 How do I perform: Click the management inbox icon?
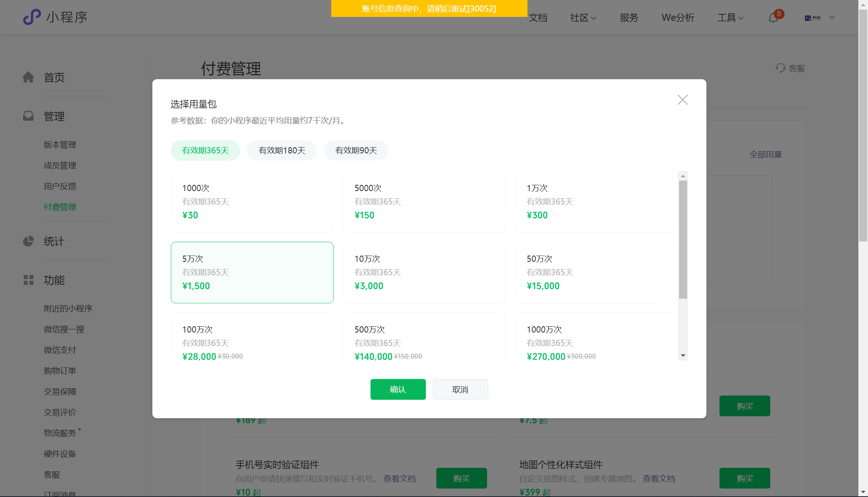coord(28,116)
